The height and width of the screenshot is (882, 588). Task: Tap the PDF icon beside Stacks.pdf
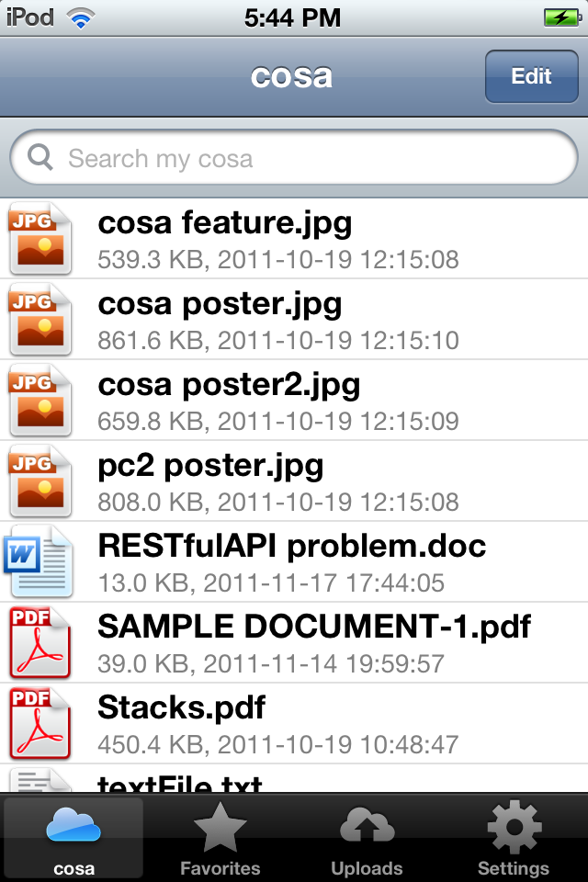(x=40, y=723)
